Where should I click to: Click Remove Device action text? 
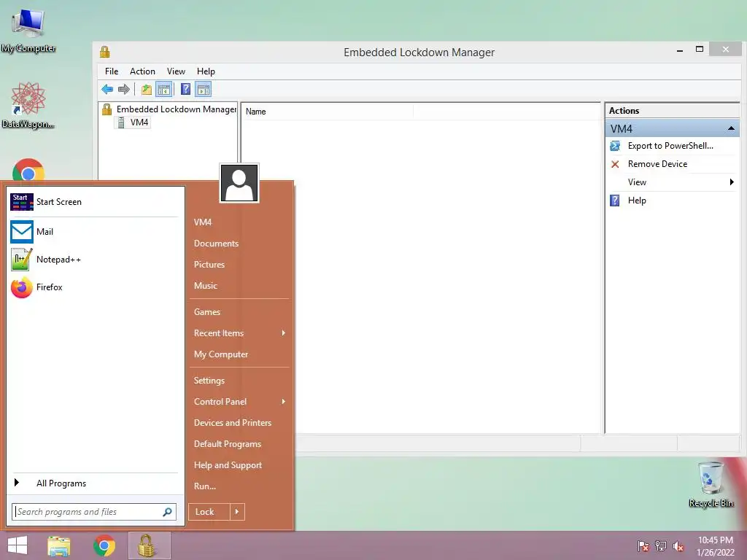coord(657,164)
